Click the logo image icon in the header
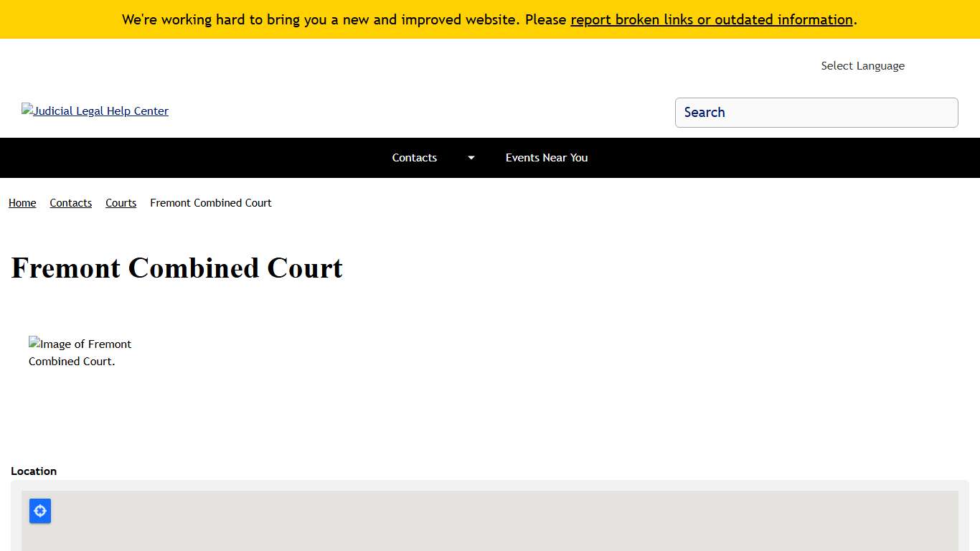The width and height of the screenshot is (980, 551). (x=27, y=110)
